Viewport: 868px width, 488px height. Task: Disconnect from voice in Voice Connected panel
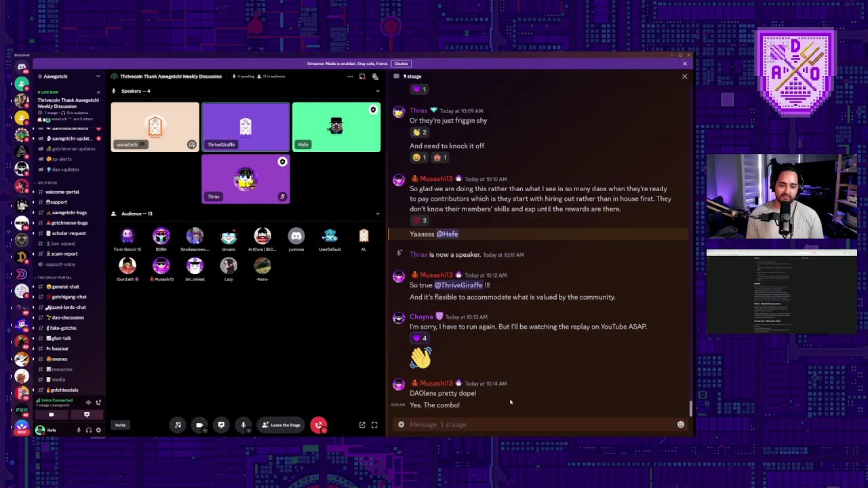(98, 403)
